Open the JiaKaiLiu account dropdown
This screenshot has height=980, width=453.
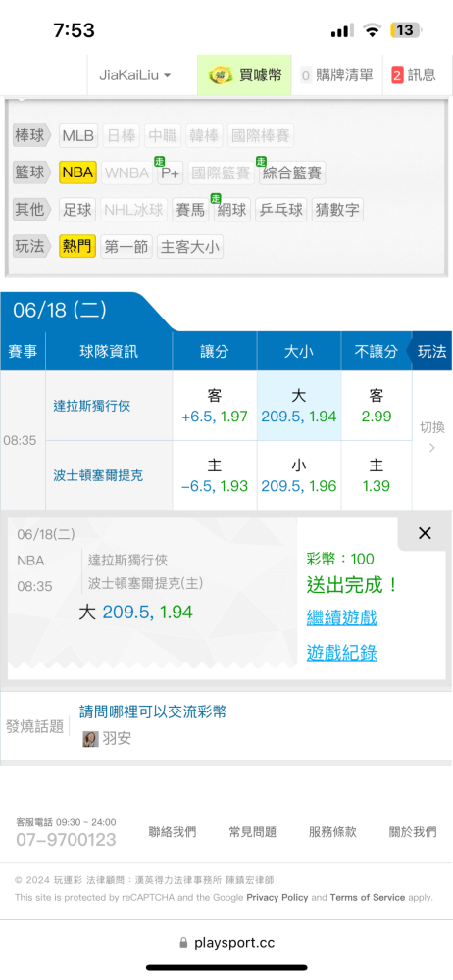[x=135, y=75]
